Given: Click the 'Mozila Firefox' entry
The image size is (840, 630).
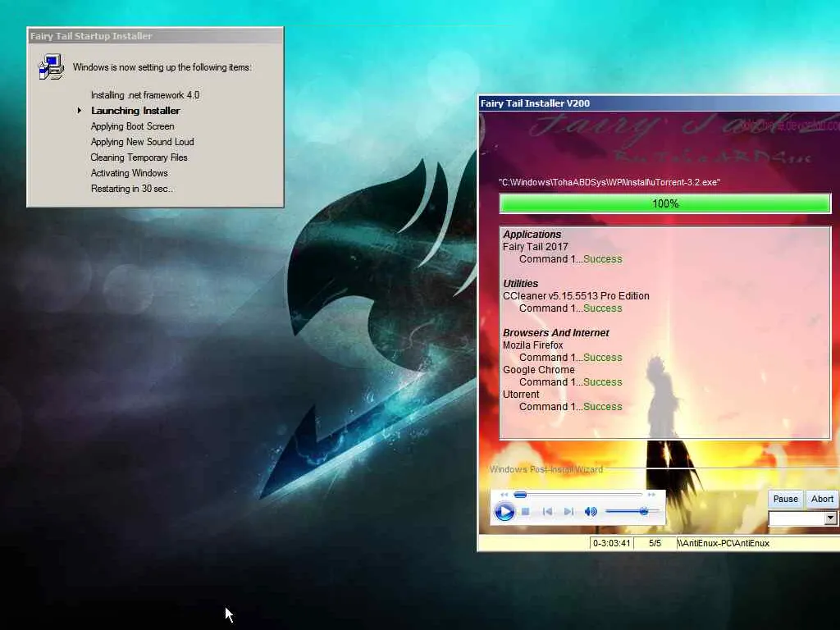Looking at the screenshot, I should coord(533,345).
